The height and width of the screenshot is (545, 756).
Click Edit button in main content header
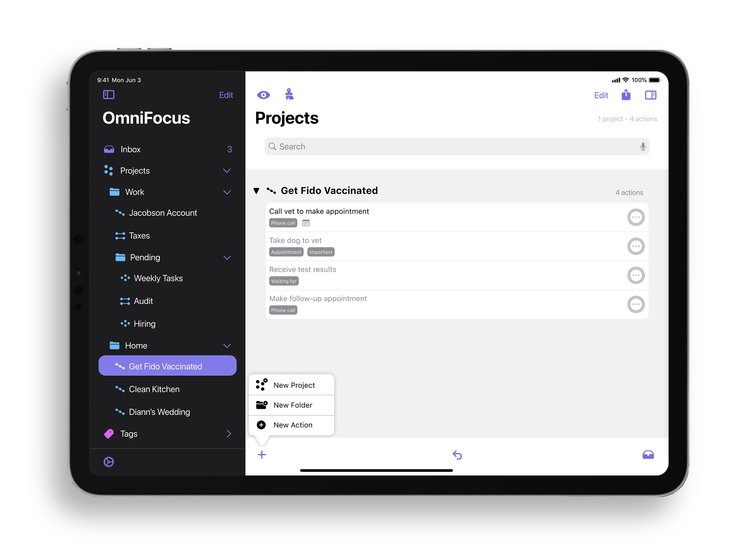[x=601, y=95]
